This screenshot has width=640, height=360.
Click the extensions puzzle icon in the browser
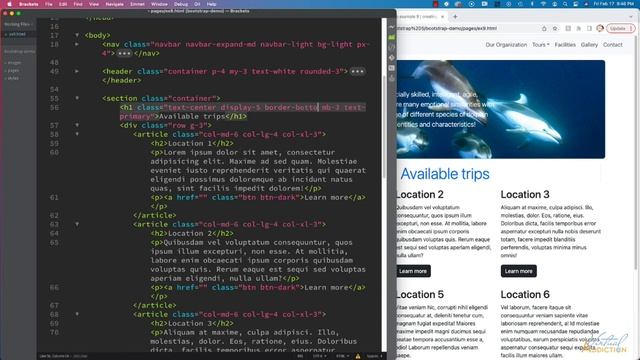579,29
